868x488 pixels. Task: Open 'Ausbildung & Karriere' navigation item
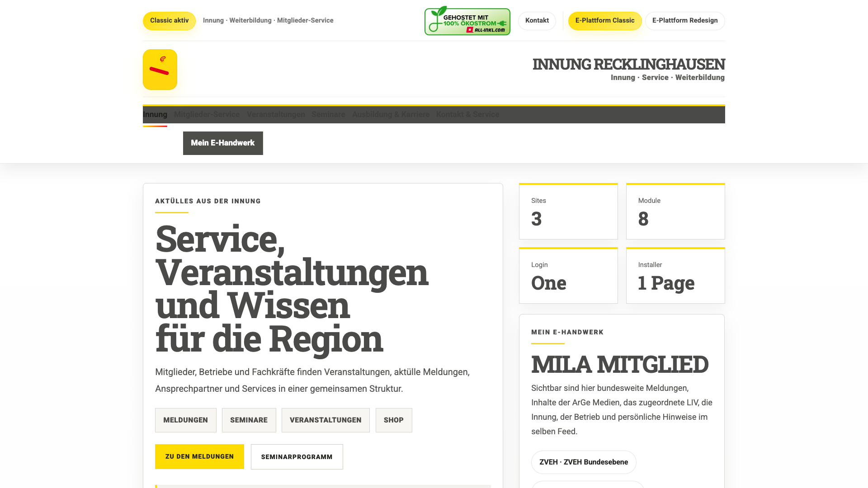[x=391, y=114]
